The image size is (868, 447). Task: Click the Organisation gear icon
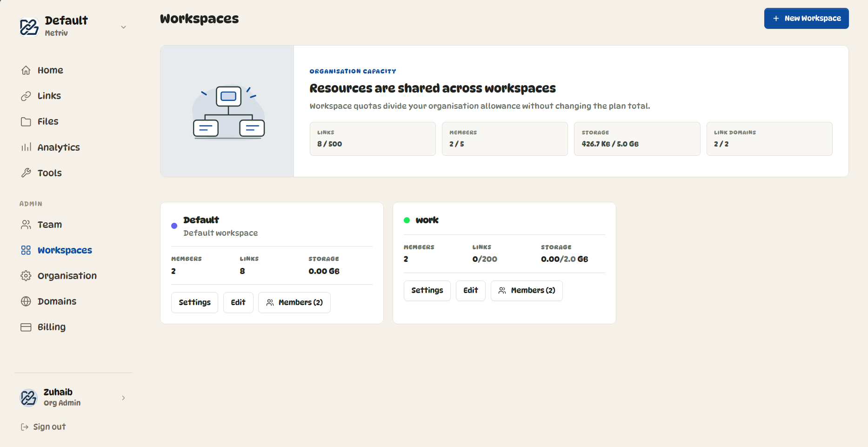coord(26,276)
